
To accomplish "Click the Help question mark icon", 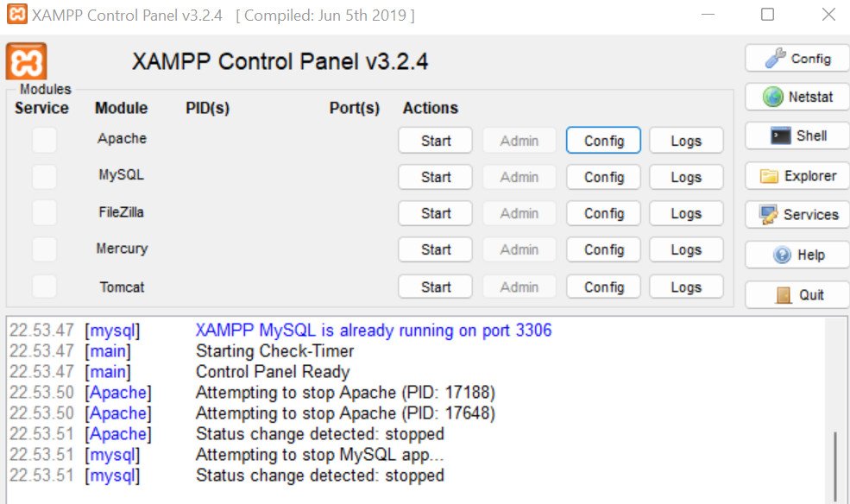I will pyautogui.click(x=797, y=255).
